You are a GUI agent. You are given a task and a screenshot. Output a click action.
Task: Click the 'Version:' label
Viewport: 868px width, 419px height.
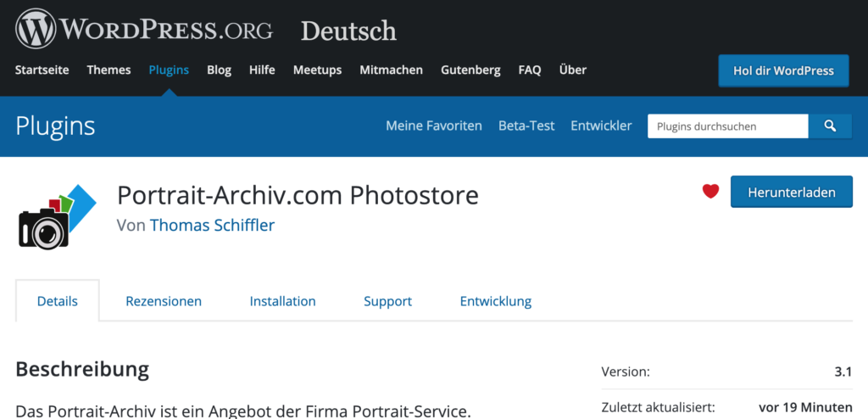(626, 372)
